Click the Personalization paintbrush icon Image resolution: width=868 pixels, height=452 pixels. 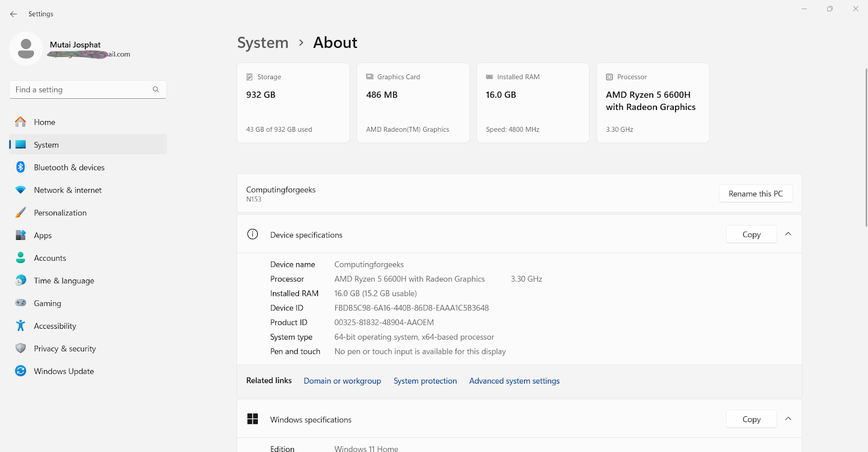point(21,213)
